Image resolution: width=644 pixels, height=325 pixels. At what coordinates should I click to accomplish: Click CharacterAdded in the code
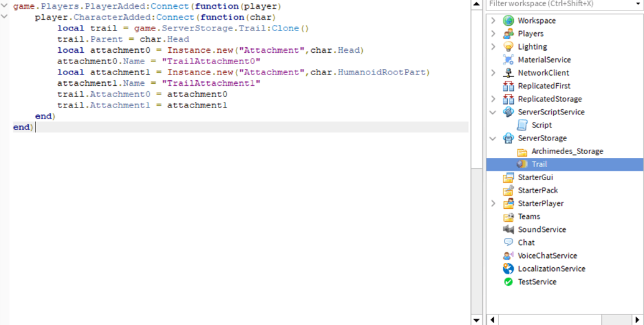(113, 17)
